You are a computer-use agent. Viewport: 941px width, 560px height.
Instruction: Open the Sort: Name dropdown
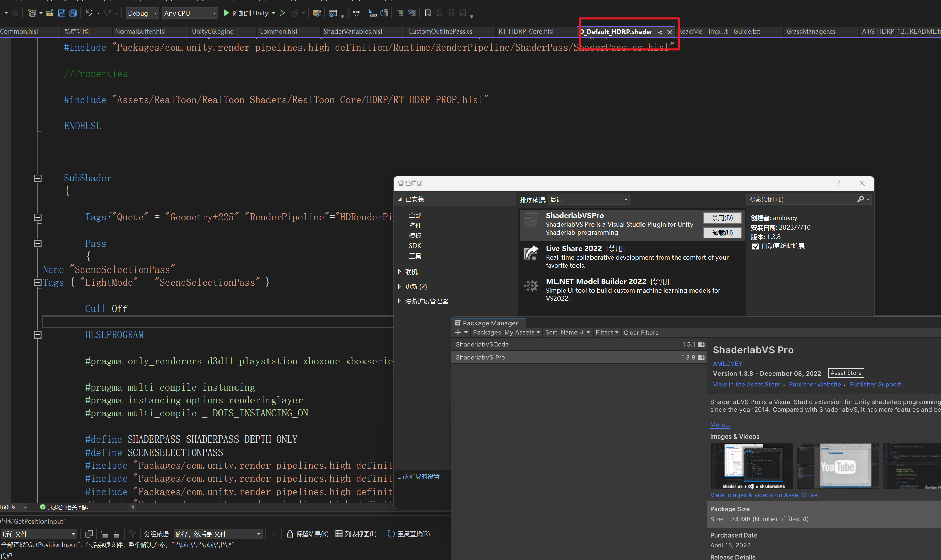[x=567, y=332]
